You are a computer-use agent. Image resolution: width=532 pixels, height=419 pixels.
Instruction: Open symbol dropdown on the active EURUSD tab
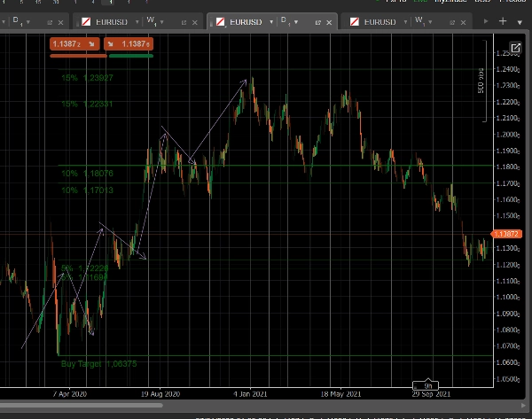point(271,22)
